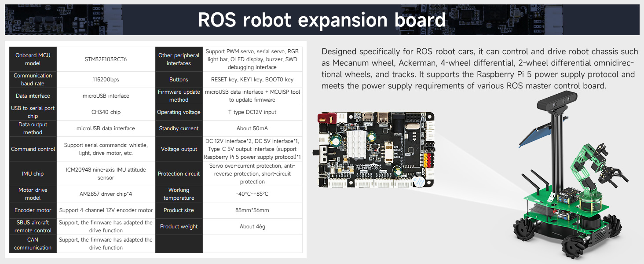Click the ROS robot expansion board title

tap(322, 20)
